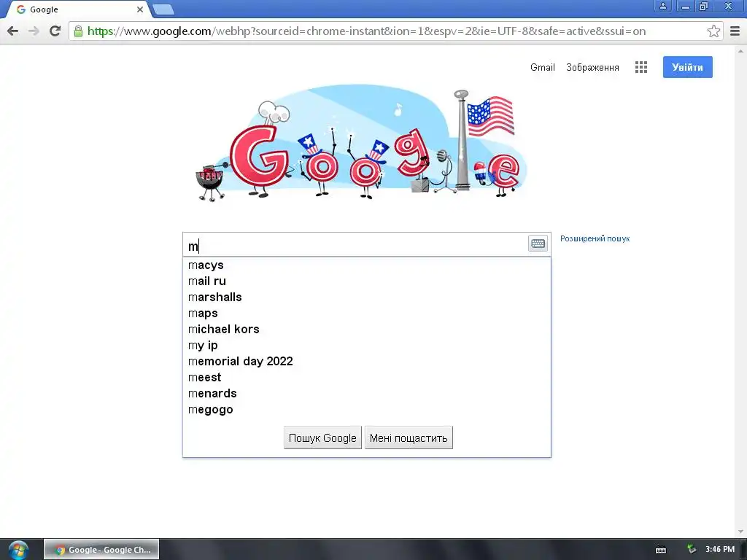Image resolution: width=747 pixels, height=560 pixels.
Task: Click the Chrome user profile icon
Action: [662, 6]
